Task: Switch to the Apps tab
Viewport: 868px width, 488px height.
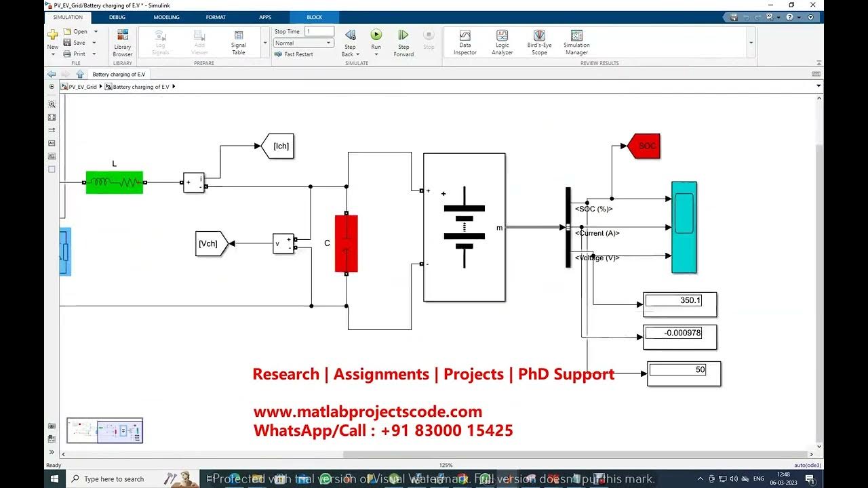Action: (265, 17)
